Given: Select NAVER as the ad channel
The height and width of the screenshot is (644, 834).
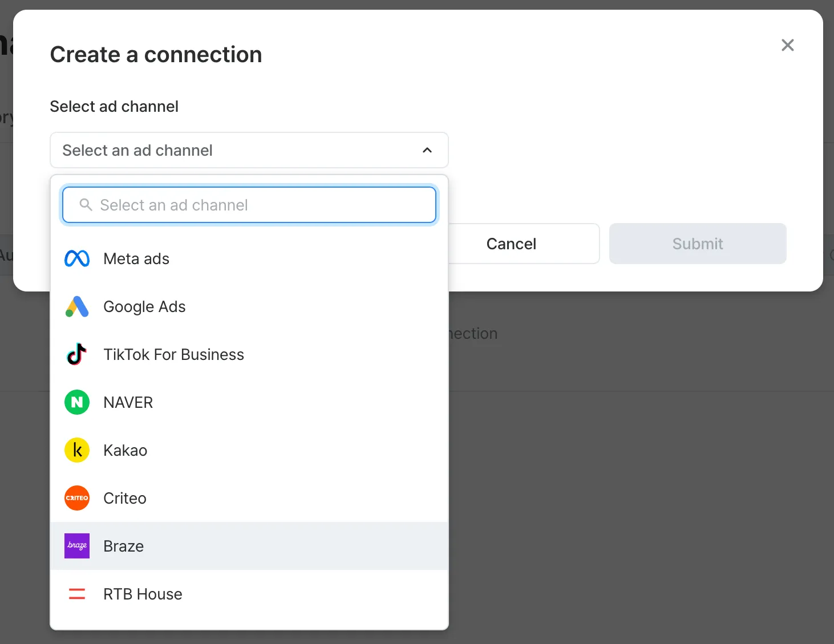Looking at the screenshot, I should coord(249,402).
